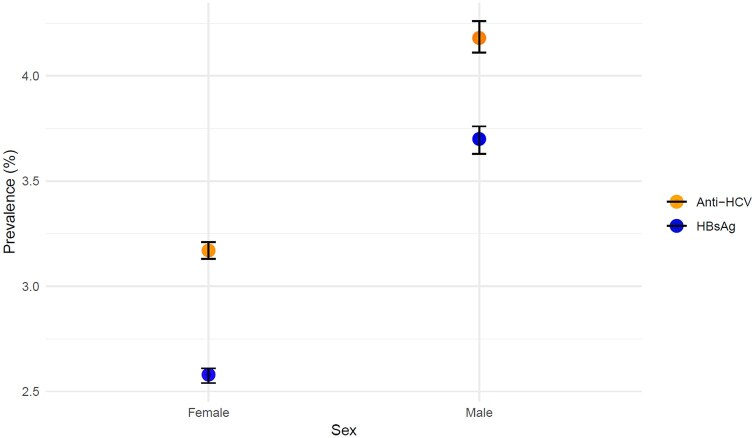Click the top error bar cap of Male Anti-HCV
The height and width of the screenshot is (438, 755).
coord(479,21)
